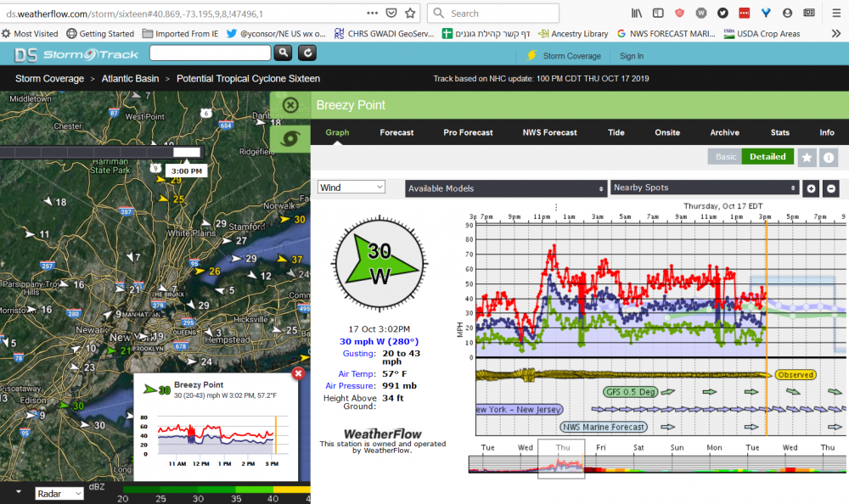The height and width of the screenshot is (504, 849).
Task: Click the NWS Marine Forecast label
Action: (603, 427)
